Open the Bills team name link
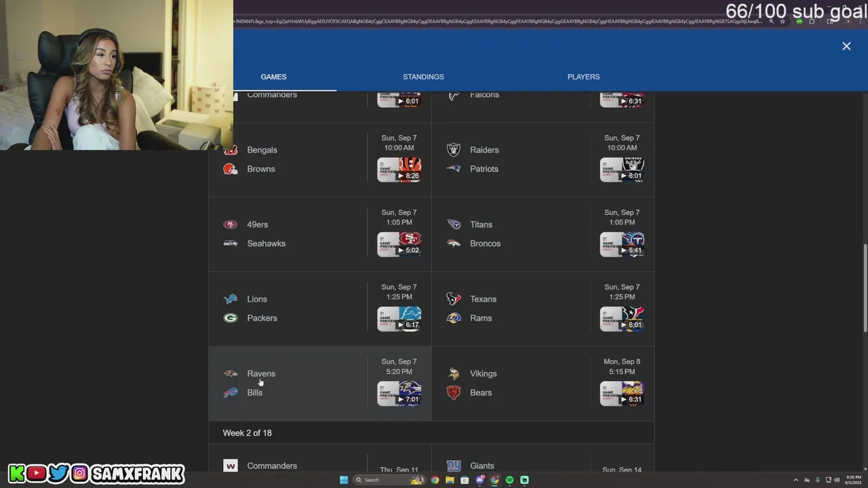This screenshot has height=488, width=868. point(255,392)
